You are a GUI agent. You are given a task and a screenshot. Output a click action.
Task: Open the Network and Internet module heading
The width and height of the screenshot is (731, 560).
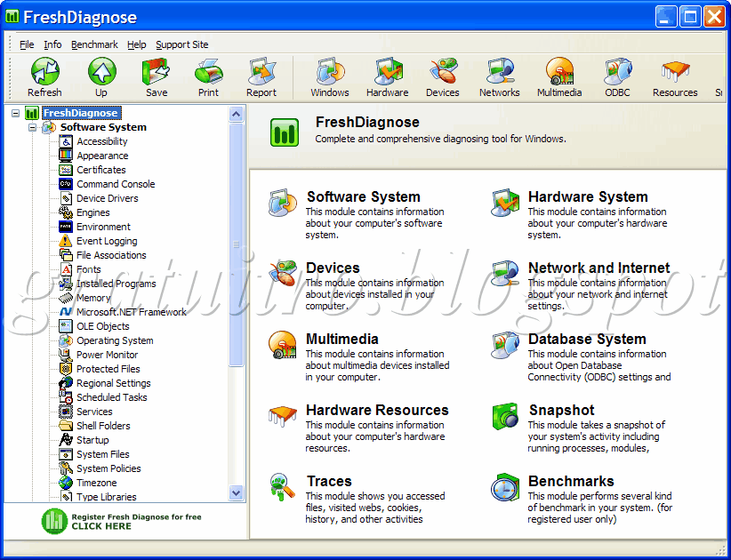click(x=599, y=268)
